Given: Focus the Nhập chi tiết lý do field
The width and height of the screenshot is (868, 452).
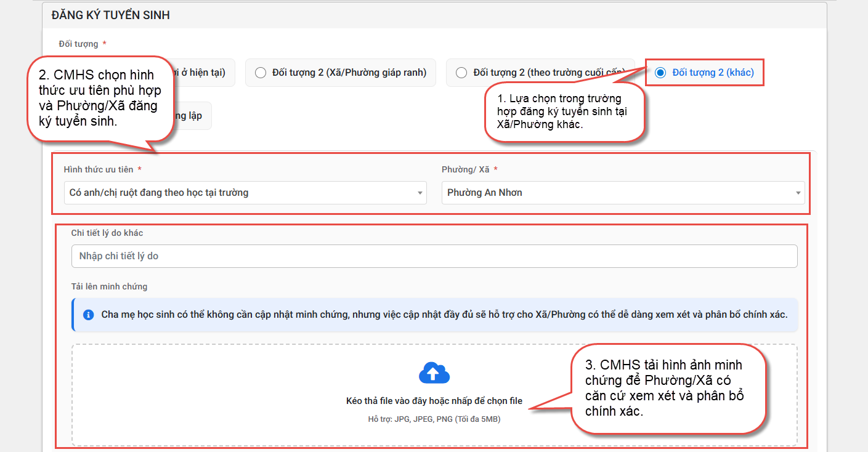Looking at the screenshot, I should click(x=434, y=256).
